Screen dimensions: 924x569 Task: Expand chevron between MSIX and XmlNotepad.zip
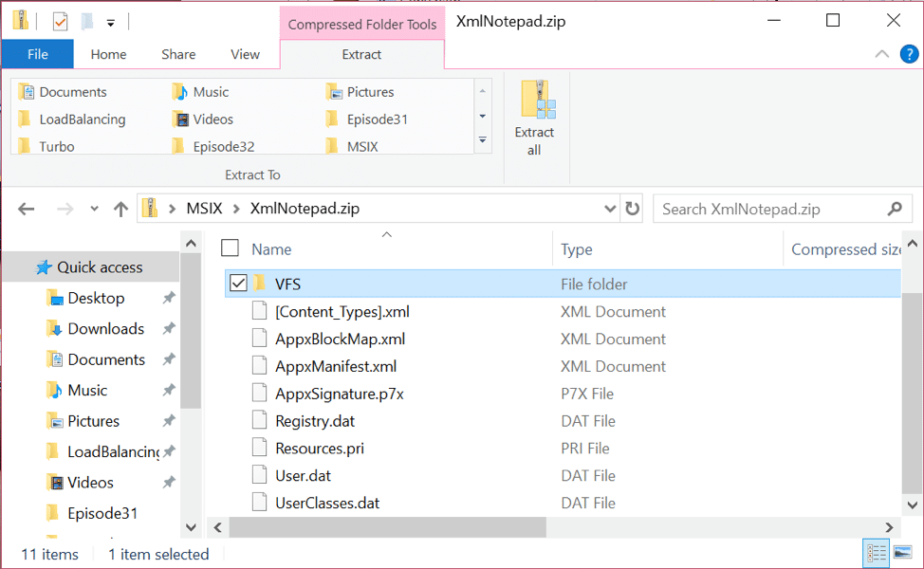[x=236, y=209]
